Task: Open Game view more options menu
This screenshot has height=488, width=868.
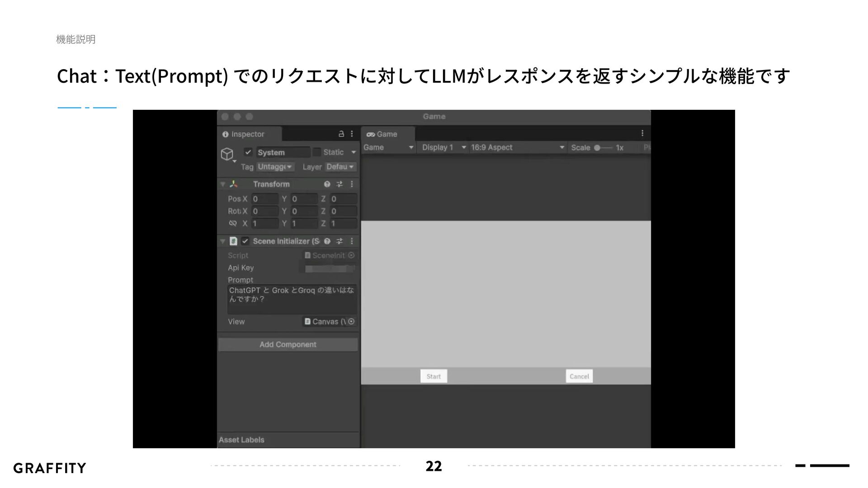Action: point(642,133)
